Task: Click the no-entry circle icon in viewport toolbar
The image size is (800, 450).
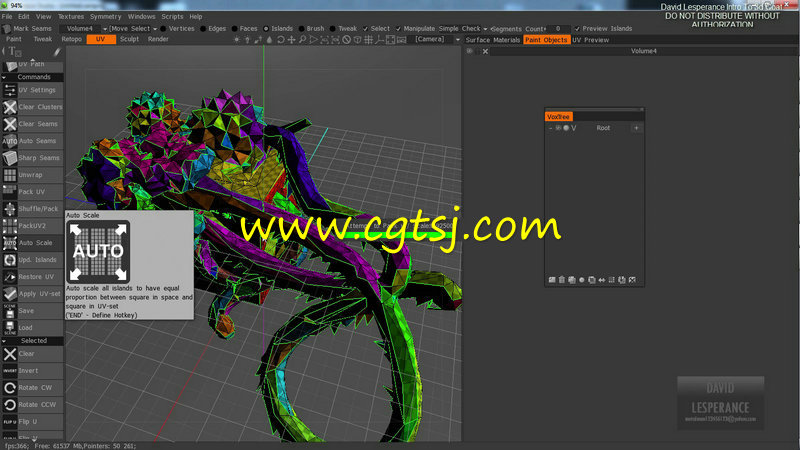Action: (x=346, y=39)
